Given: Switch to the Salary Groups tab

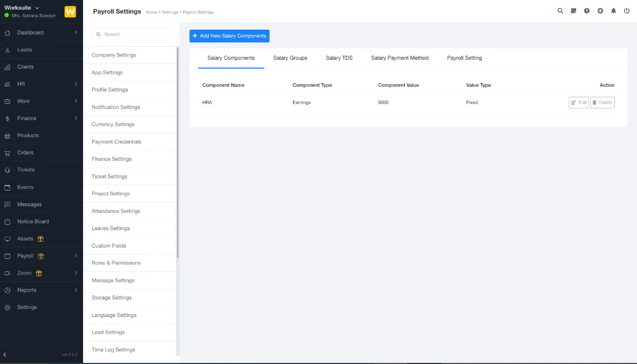Looking at the screenshot, I should (x=290, y=58).
